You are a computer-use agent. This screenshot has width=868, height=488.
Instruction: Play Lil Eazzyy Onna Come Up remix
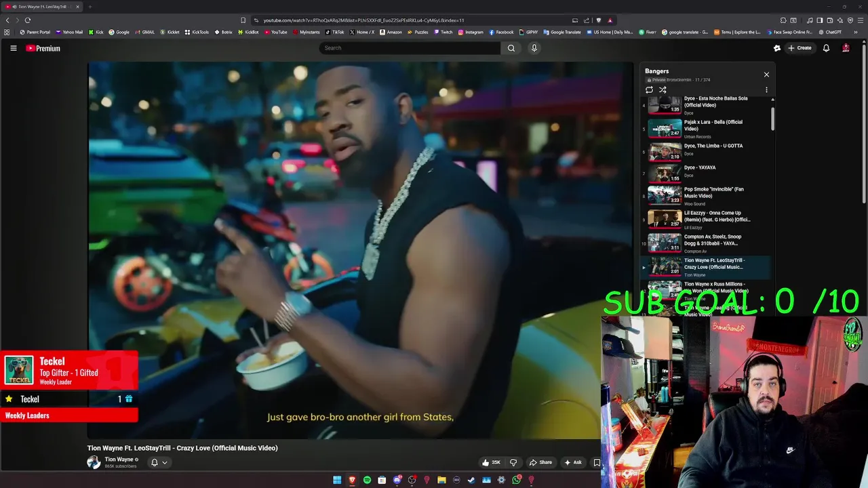tap(705, 219)
